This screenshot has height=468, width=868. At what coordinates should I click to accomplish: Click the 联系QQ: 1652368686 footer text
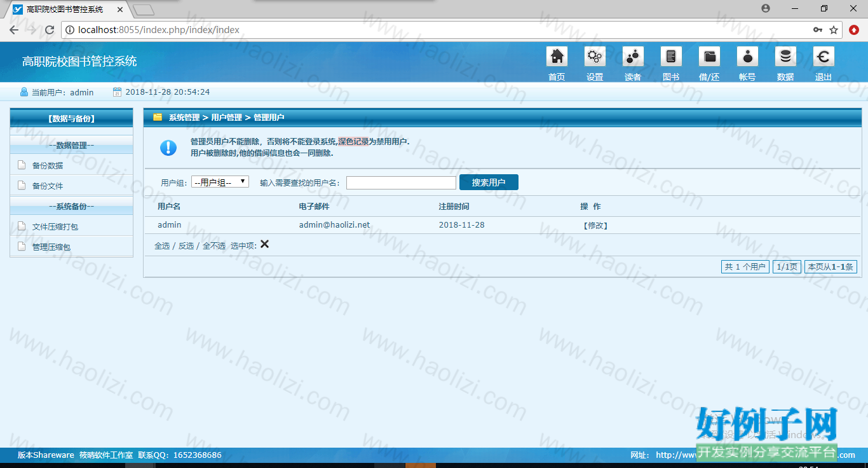(x=180, y=455)
